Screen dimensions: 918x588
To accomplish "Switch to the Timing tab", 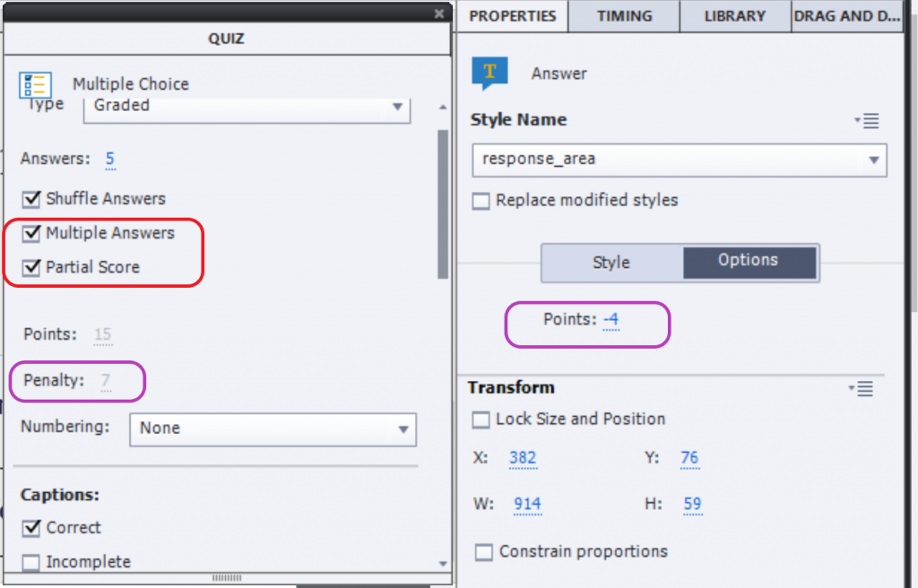I will pyautogui.click(x=624, y=16).
